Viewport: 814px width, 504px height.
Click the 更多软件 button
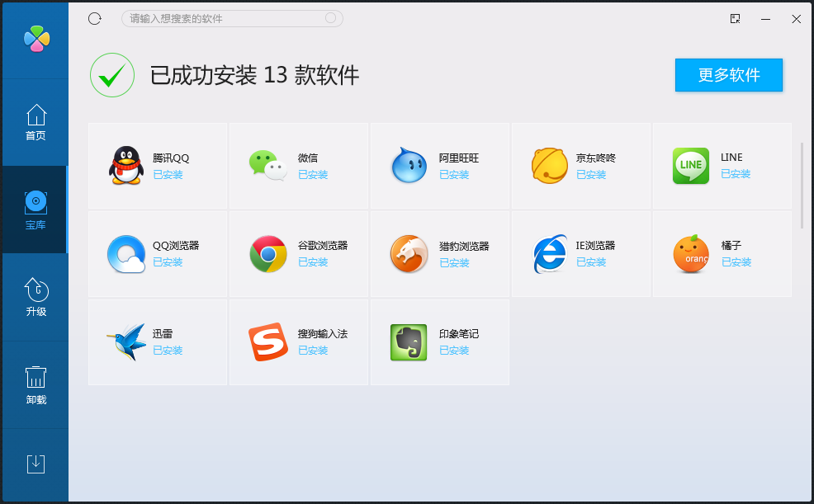click(728, 75)
